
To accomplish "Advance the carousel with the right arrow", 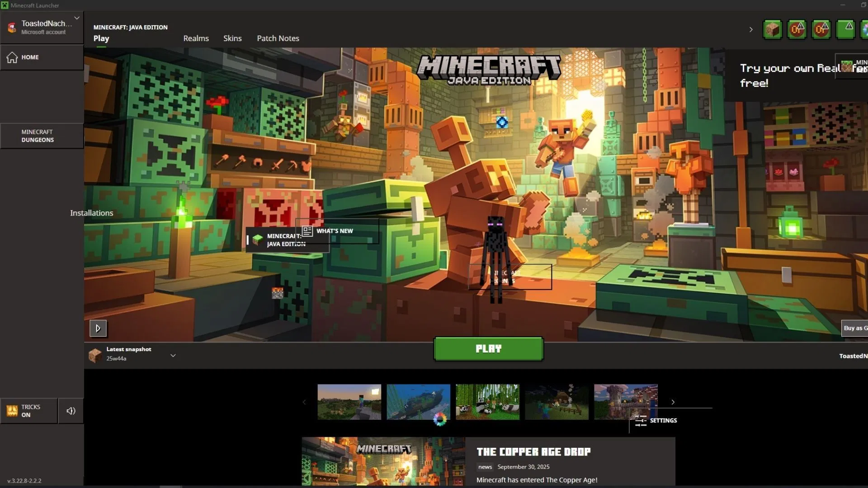I will click(672, 402).
